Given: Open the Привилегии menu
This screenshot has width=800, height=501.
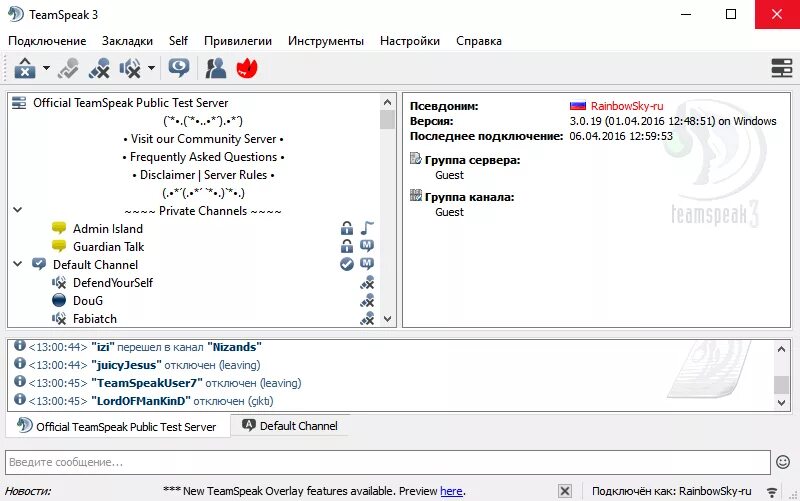Looking at the screenshot, I should tap(238, 41).
